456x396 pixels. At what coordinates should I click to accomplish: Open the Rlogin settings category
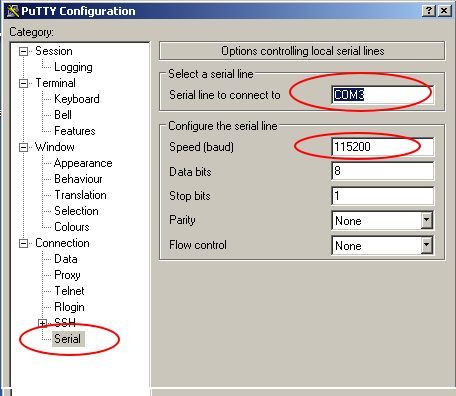coord(69,307)
